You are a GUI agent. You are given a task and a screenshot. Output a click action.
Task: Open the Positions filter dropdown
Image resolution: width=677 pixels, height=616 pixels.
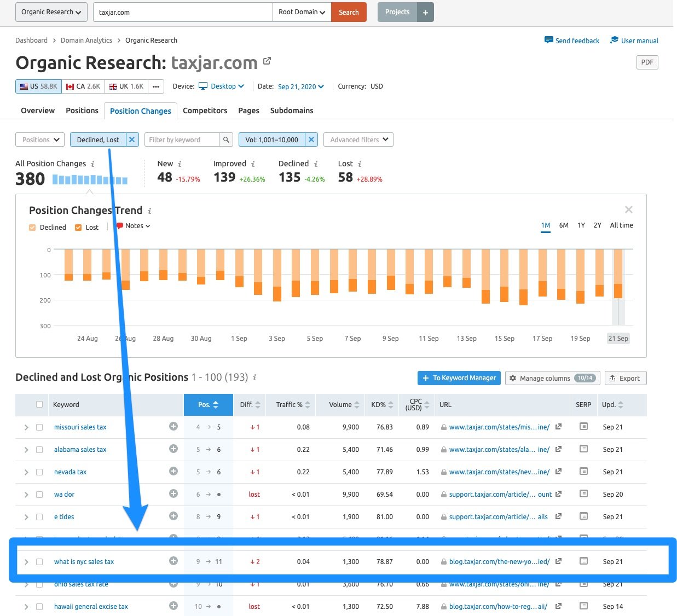coord(39,140)
